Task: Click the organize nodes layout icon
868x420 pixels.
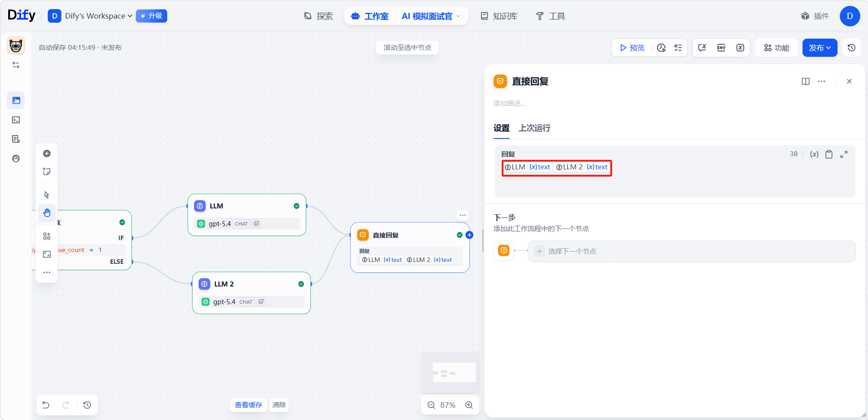Action: coord(47,236)
